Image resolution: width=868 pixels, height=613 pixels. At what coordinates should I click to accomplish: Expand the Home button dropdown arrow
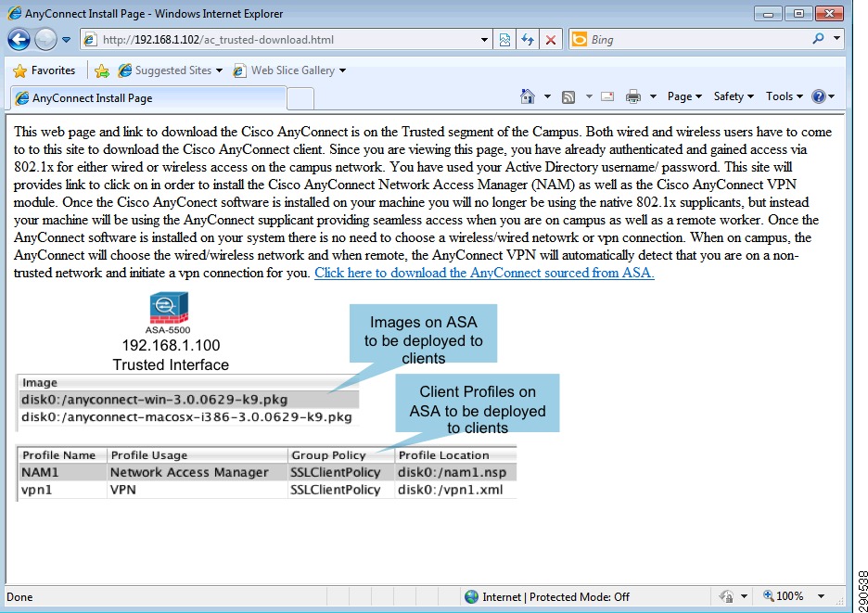[x=547, y=96]
